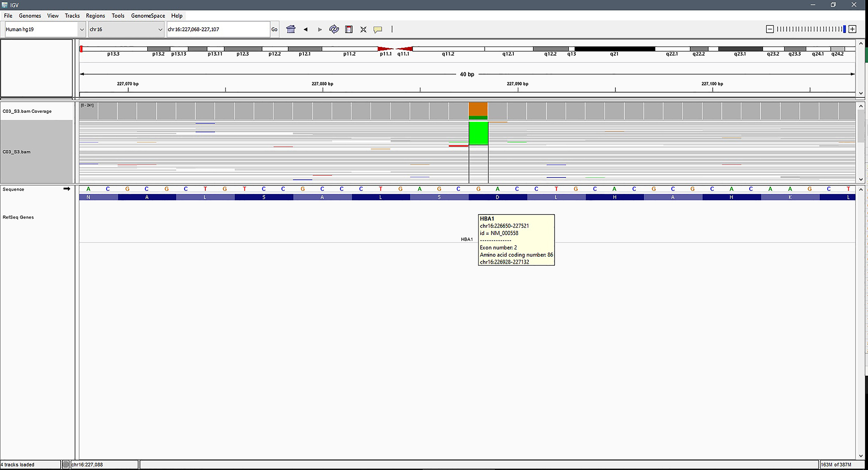Flip sequence strand using the arrow toggle
The height and width of the screenshot is (470, 868).
click(x=67, y=189)
